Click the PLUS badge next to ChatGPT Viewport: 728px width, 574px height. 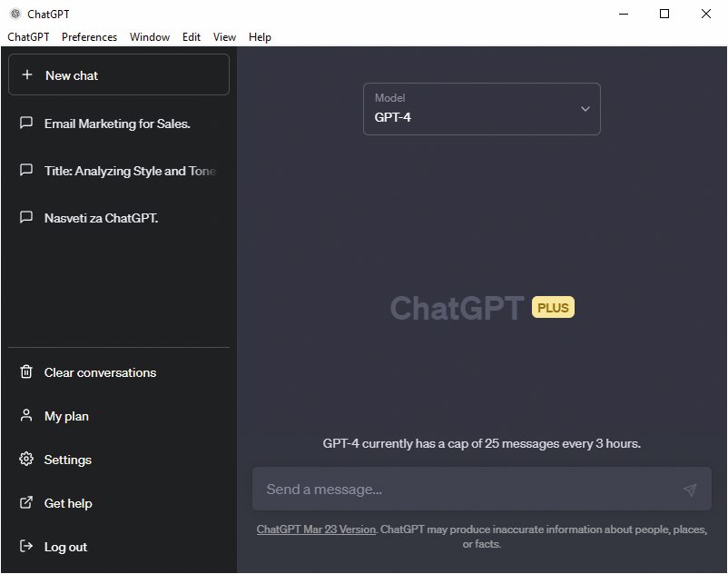(553, 307)
